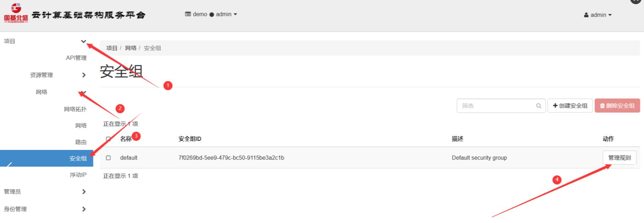
Task: Click the user icon beside admin
Action: (x=586, y=15)
